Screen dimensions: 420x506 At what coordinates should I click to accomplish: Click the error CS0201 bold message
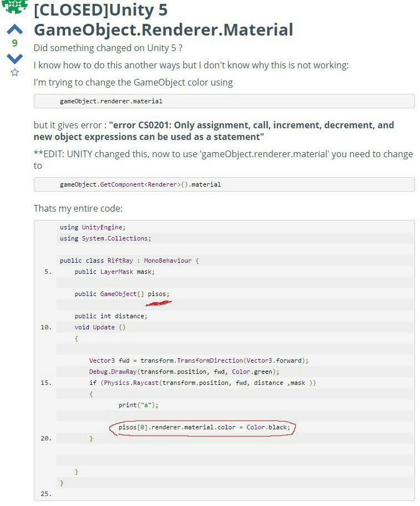click(x=214, y=131)
